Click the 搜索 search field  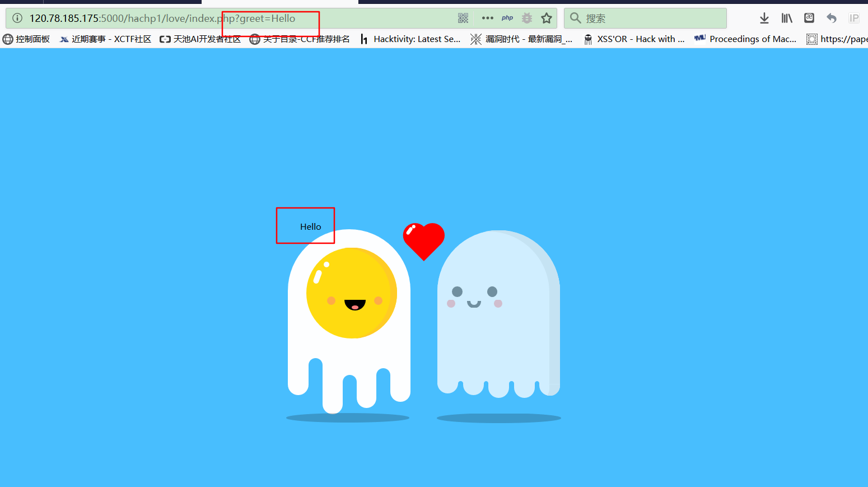tap(650, 18)
